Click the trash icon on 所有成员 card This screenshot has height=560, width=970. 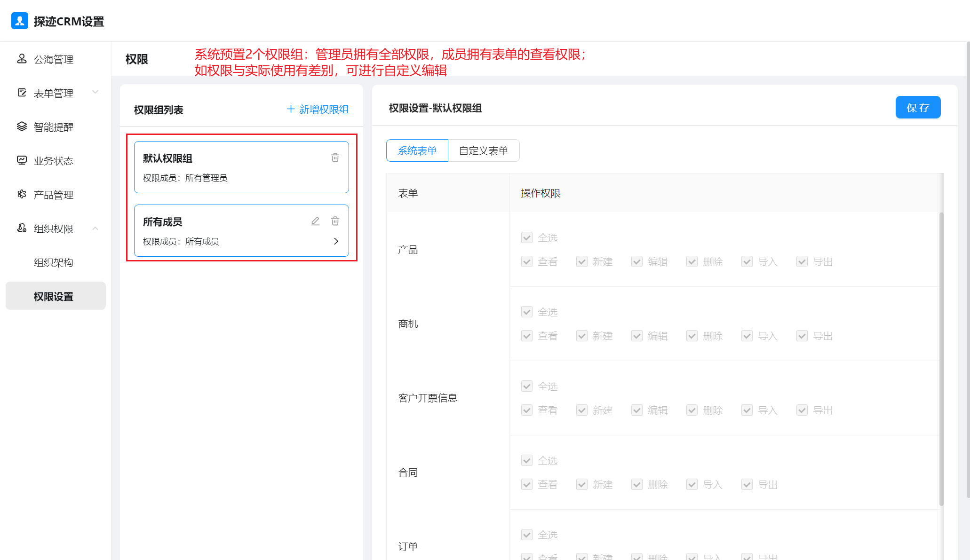click(x=335, y=221)
